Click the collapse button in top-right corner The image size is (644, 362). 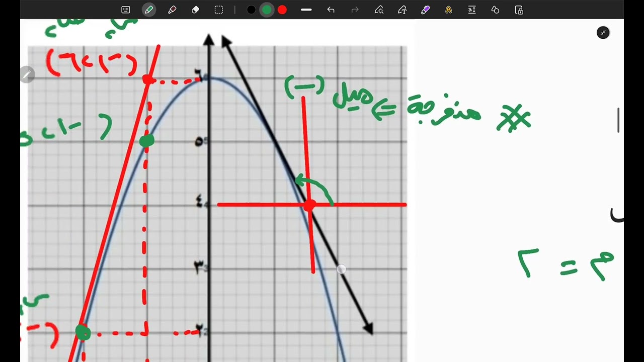coord(603,33)
